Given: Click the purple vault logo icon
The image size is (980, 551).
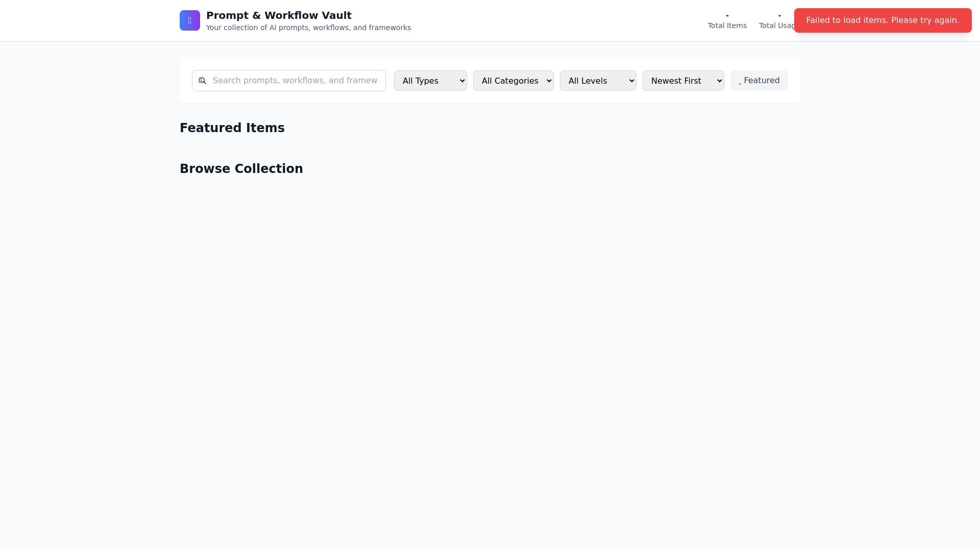Looking at the screenshot, I should pyautogui.click(x=190, y=20).
